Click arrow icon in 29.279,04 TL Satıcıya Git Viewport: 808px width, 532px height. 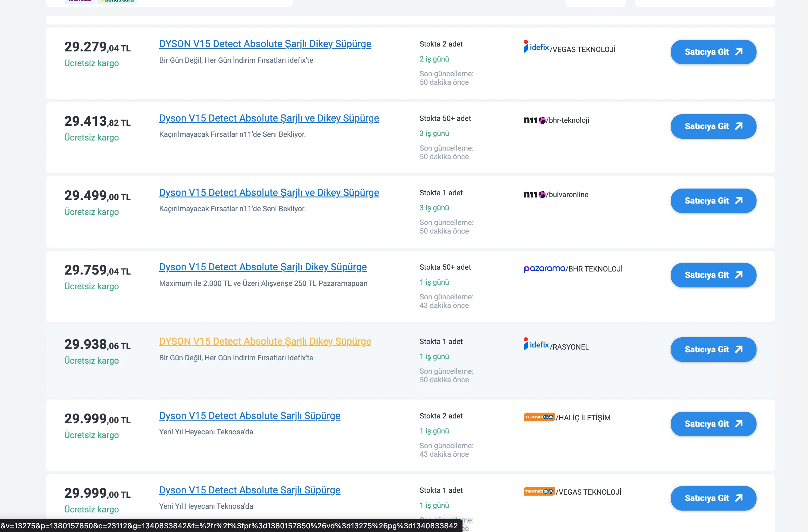pyautogui.click(x=739, y=52)
